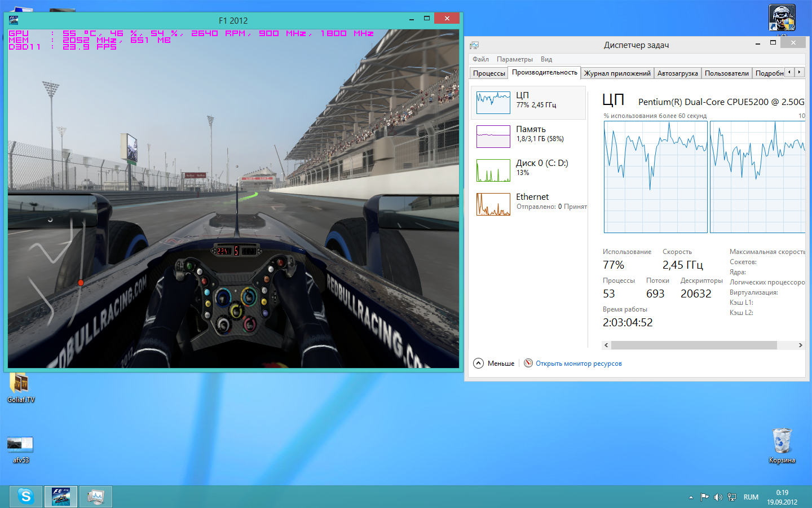Viewport: 812px width, 508px height.
Task: Open the Файл menu in Task Manager
Action: coord(480,59)
